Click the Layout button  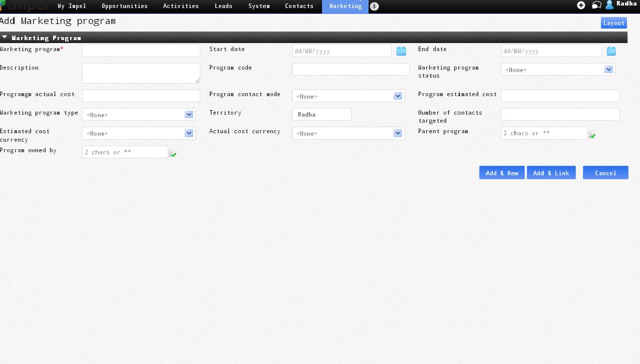pyautogui.click(x=613, y=23)
